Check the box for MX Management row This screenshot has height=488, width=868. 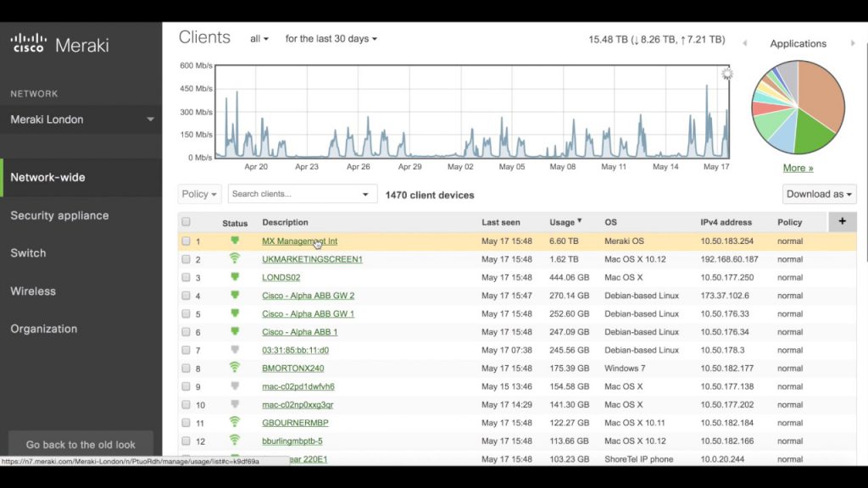186,241
